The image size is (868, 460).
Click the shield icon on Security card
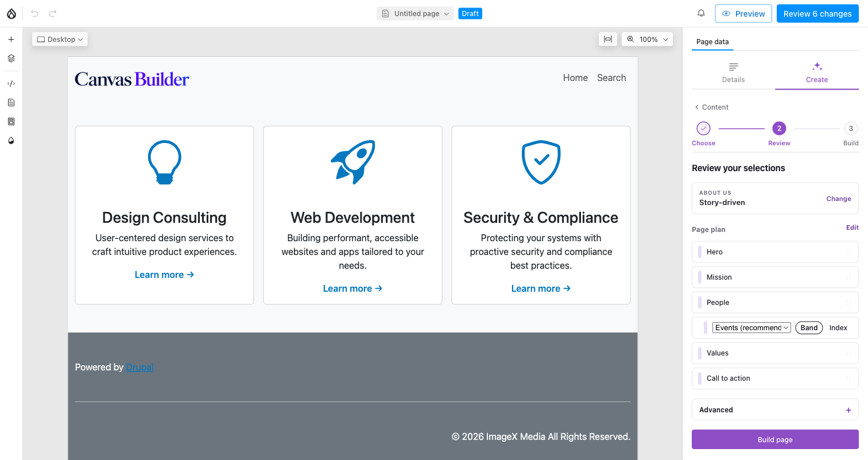tap(541, 163)
